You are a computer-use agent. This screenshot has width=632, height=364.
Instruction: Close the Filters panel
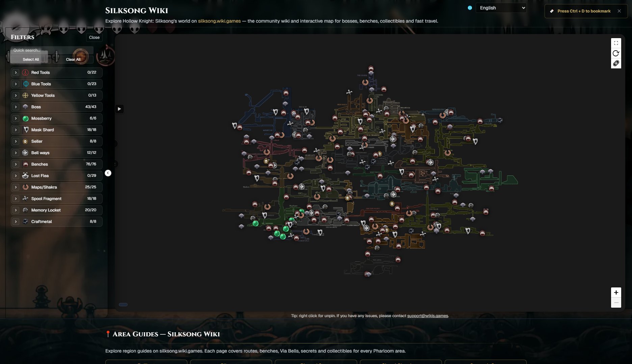[x=94, y=37]
